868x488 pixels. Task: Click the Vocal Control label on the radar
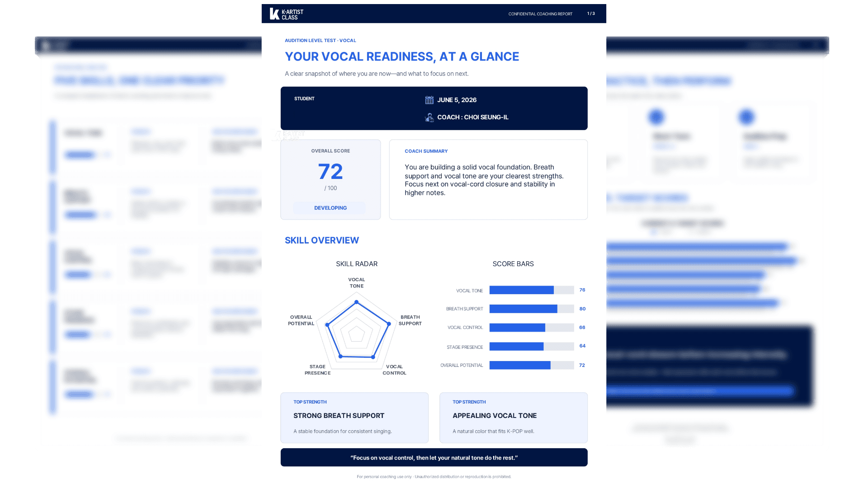[x=394, y=370]
